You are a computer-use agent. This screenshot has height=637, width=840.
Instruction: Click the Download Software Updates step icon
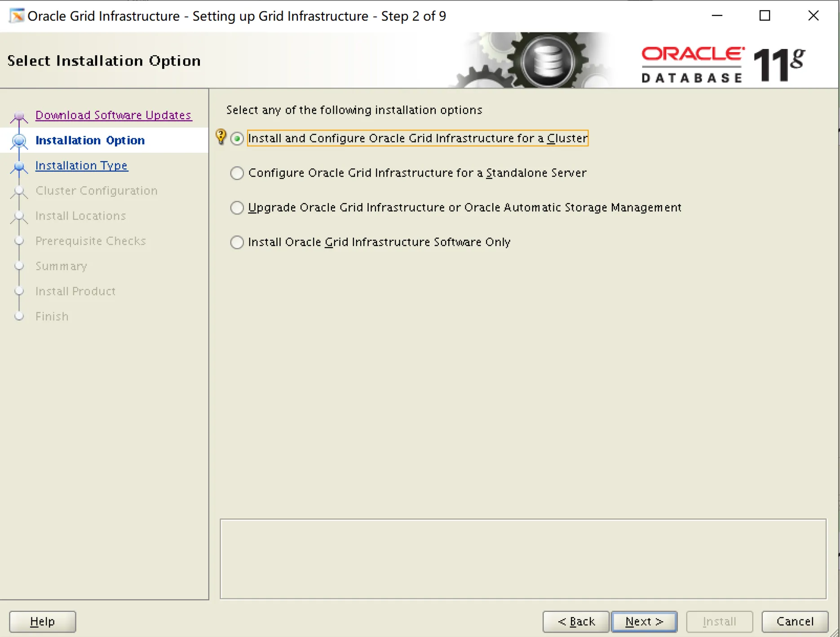tap(19, 116)
